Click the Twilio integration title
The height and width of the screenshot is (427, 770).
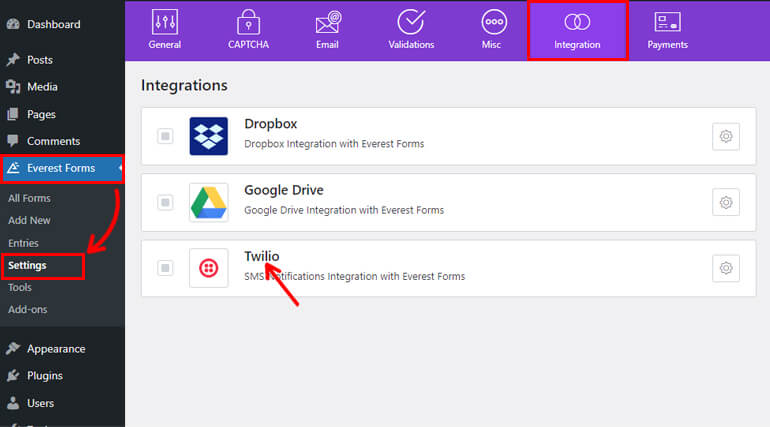coord(262,256)
